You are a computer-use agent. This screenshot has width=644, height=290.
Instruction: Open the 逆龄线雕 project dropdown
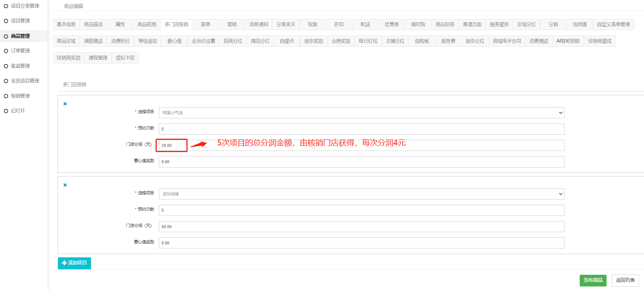pyautogui.click(x=361, y=194)
